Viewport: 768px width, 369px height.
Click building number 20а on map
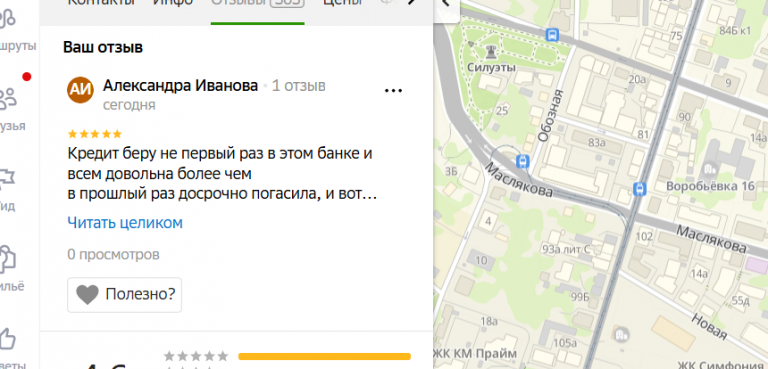[x=637, y=79]
